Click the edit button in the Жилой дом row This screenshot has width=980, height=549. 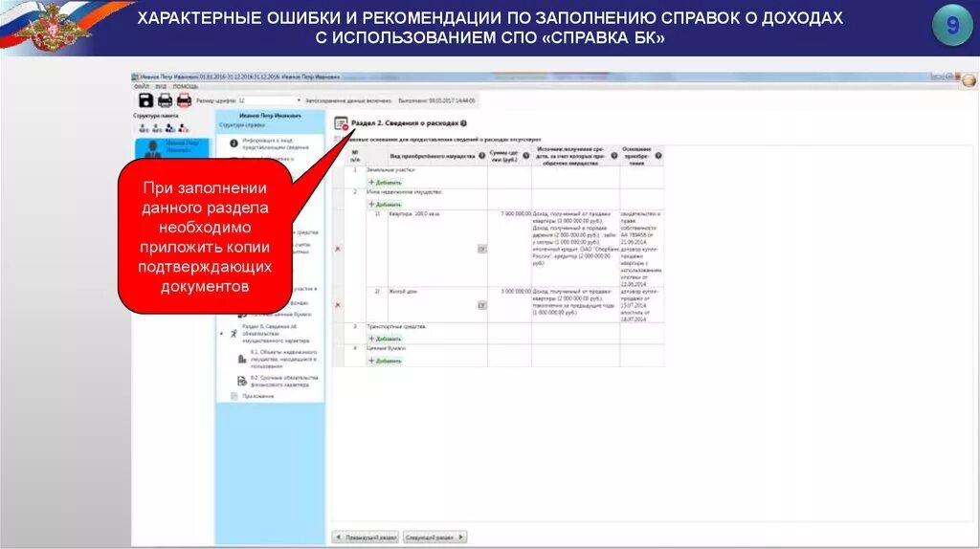(x=482, y=305)
